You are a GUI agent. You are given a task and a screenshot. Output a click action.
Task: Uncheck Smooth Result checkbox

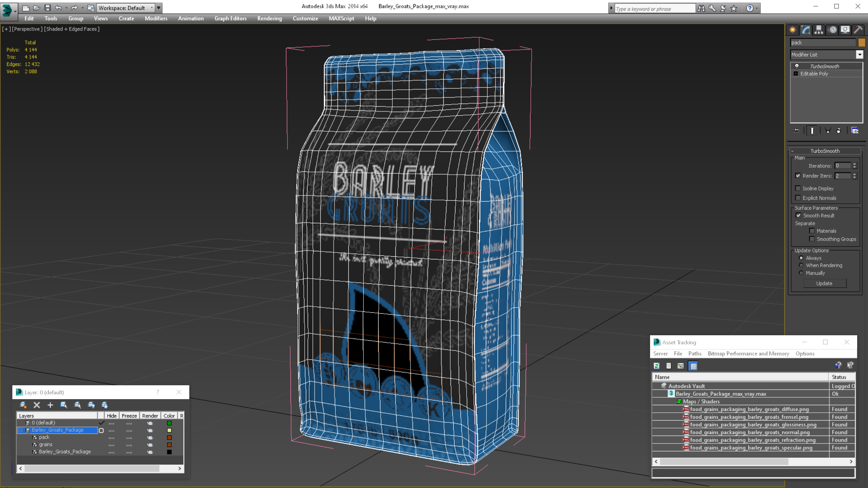pyautogui.click(x=798, y=215)
